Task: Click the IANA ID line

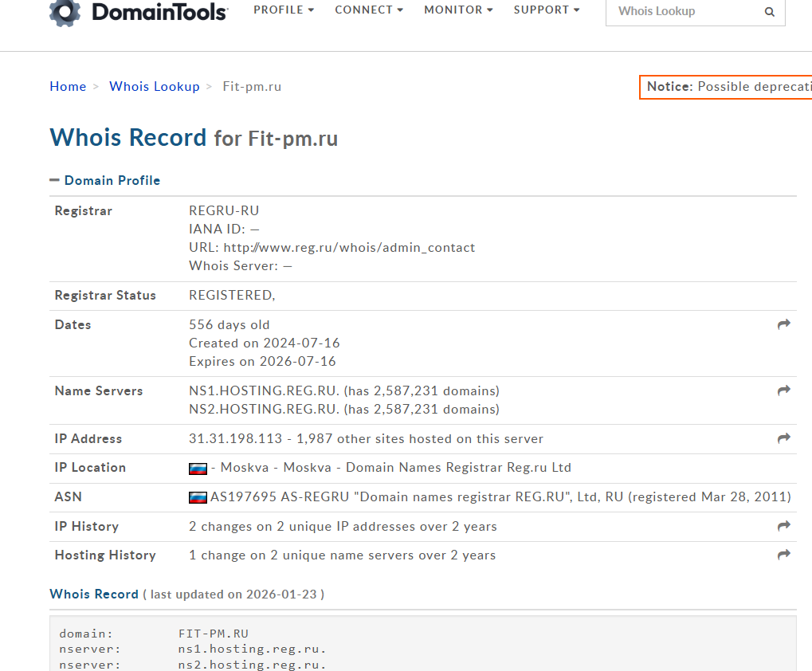Action: point(224,229)
